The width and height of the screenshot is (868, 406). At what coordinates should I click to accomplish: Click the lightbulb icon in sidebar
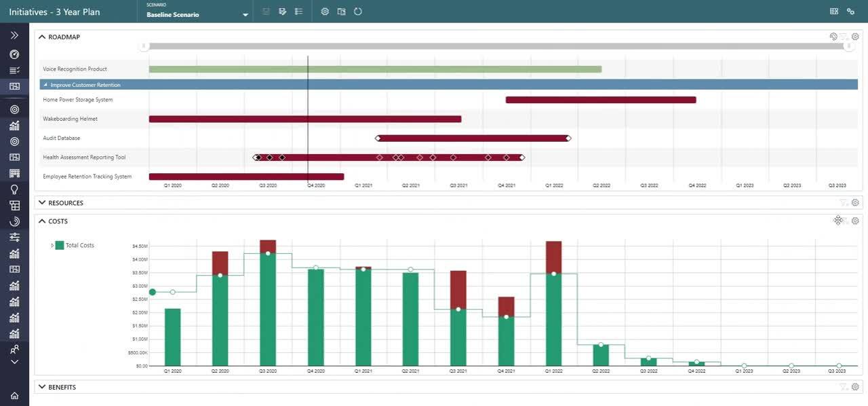pyautogui.click(x=14, y=189)
